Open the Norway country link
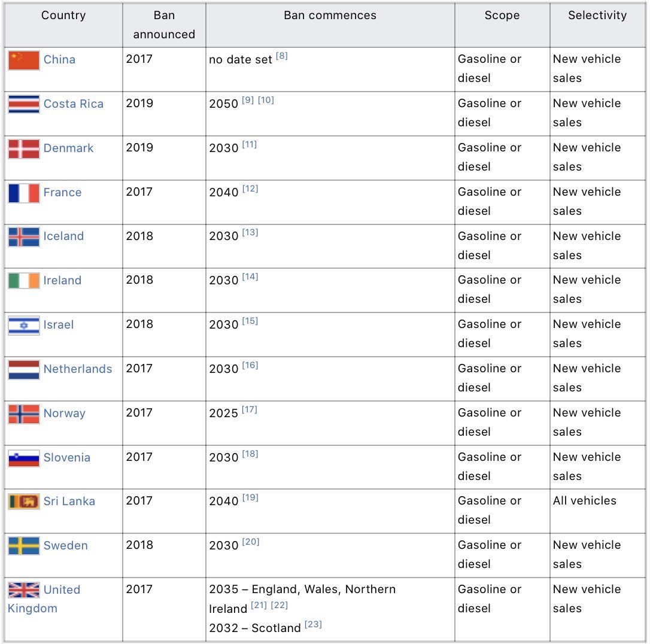The width and height of the screenshot is (650, 644). [x=65, y=413]
